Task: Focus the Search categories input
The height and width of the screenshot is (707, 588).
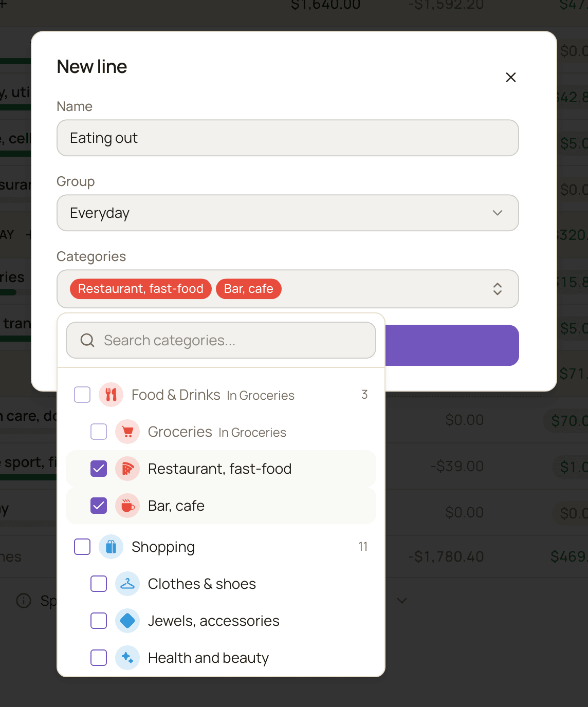Action: (x=221, y=340)
